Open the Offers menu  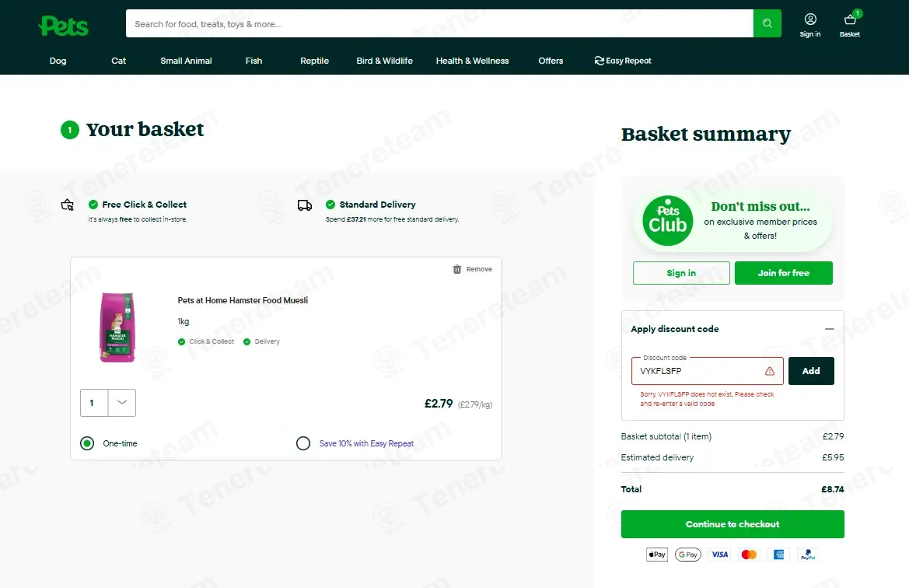click(551, 61)
